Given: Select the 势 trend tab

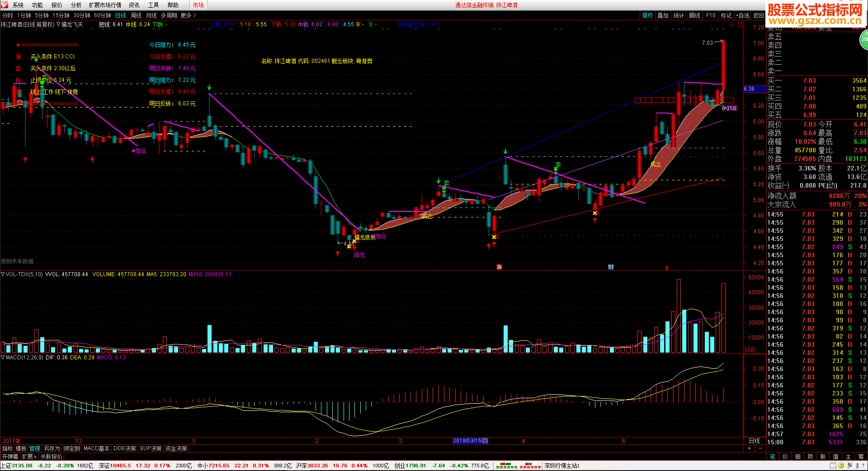Looking at the screenshot, I should click(x=811, y=457).
